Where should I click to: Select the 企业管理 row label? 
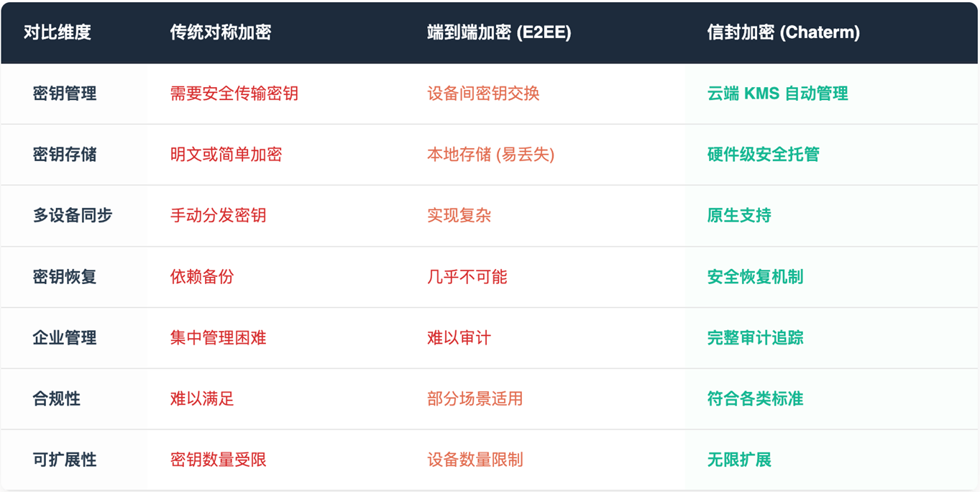pos(65,338)
